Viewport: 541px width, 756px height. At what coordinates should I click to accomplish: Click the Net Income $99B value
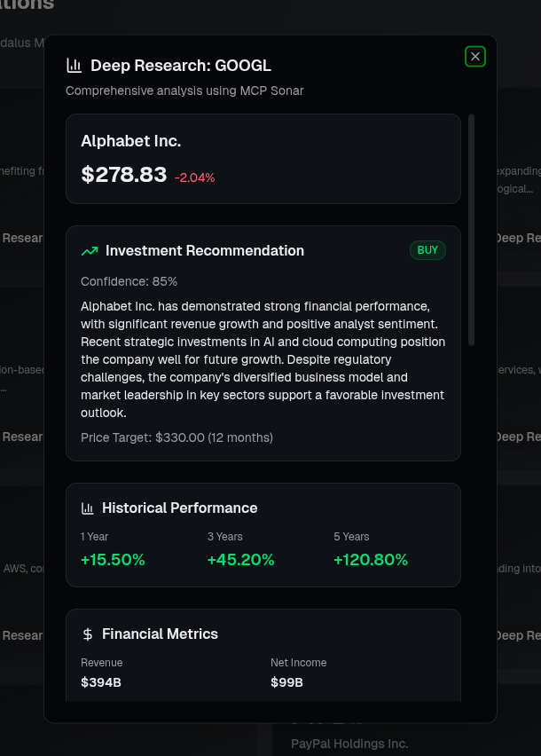point(286,682)
